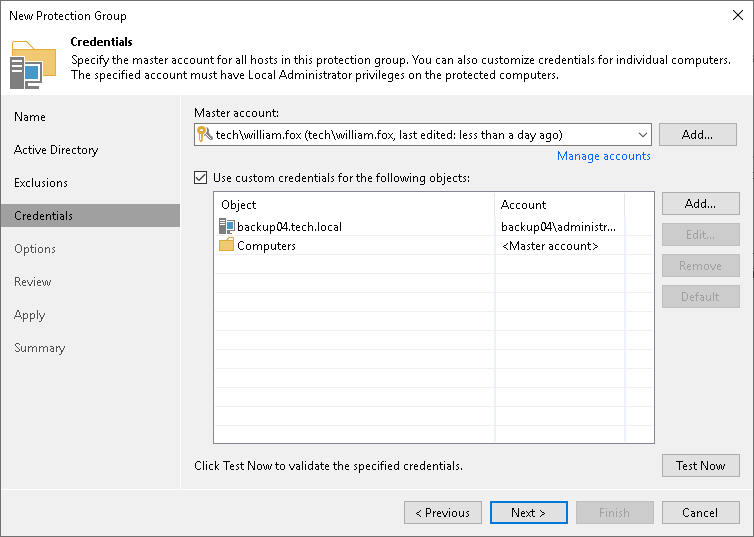Click the Cancel button
The height and width of the screenshot is (537, 754).
pyautogui.click(x=700, y=512)
